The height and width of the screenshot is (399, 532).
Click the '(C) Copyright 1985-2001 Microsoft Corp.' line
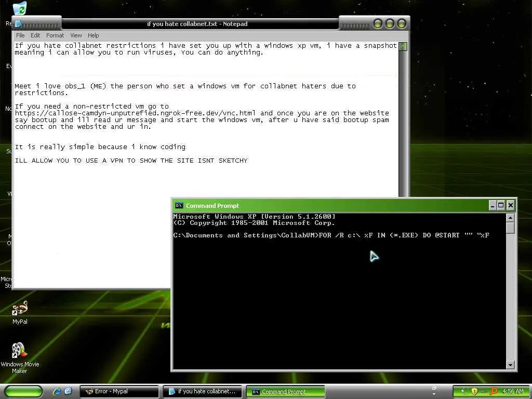tap(254, 223)
